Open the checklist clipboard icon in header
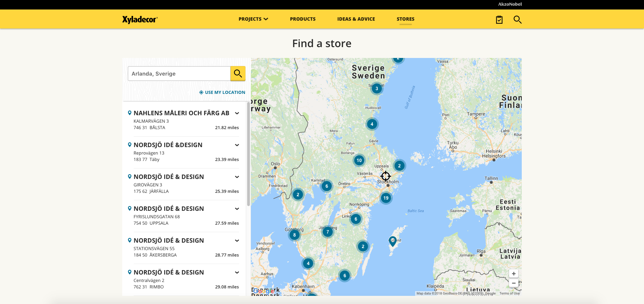Image resolution: width=644 pixels, height=304 pixels. (x=499, y=20)
